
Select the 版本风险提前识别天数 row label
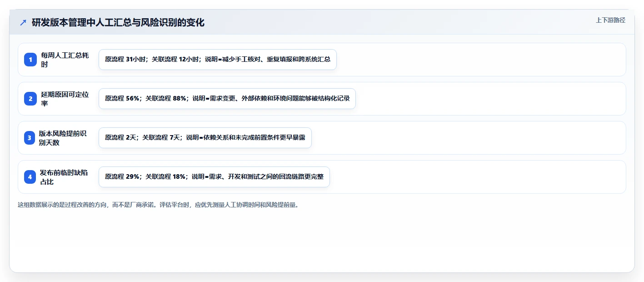[x=63, y=138]
